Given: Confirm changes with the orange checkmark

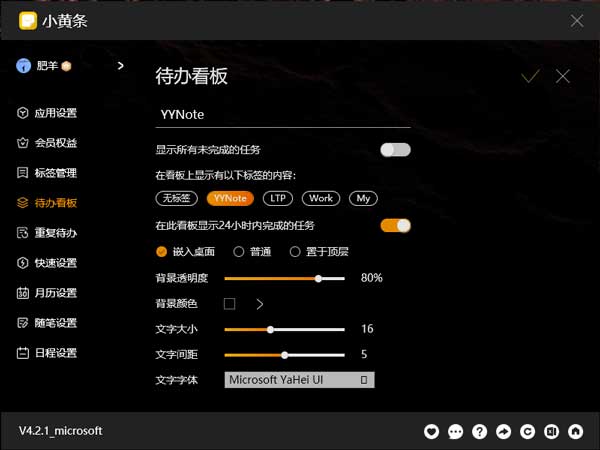Looking at the screenshot, I should pos(530,76).
